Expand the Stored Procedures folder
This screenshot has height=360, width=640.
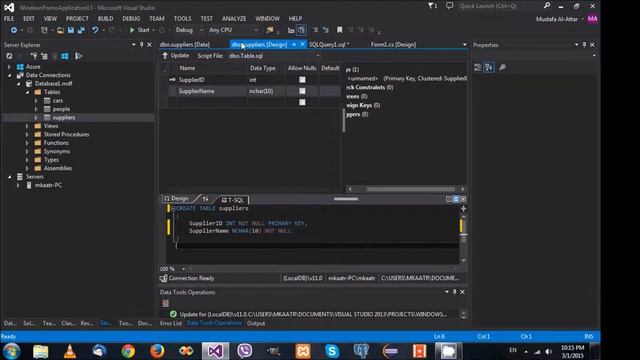(27, 134)
